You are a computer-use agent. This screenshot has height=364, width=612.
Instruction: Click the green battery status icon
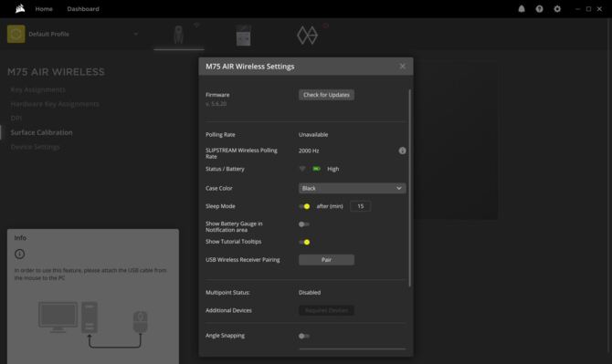(x=317, y=169)
